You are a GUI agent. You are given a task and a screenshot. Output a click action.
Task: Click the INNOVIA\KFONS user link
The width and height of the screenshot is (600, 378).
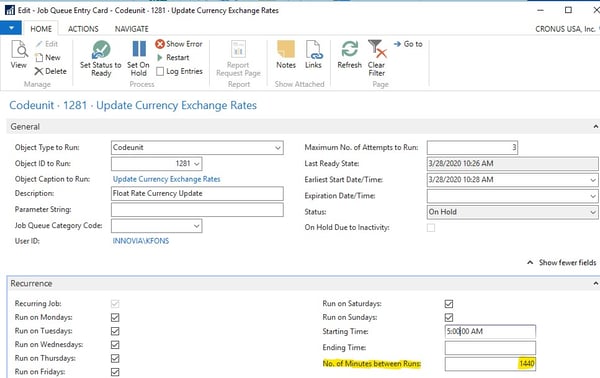coord(140,241)
